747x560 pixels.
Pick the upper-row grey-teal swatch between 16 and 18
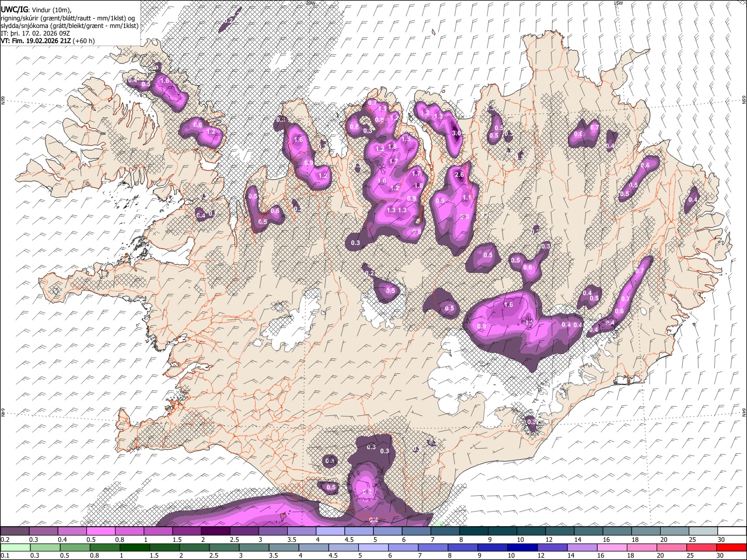[x=617, y=531]
